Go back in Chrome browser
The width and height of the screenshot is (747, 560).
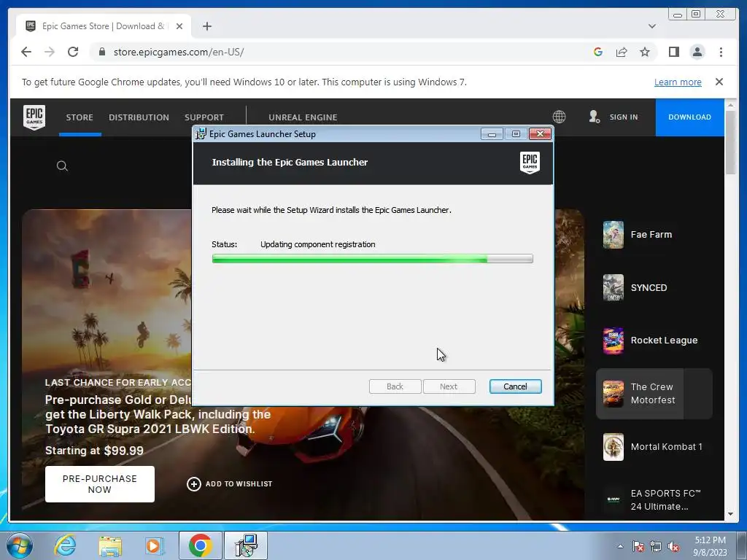point(26,52)
